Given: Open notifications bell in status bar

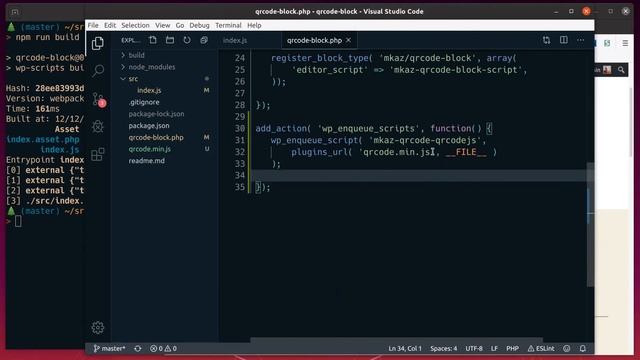Looking at the screenshot, I should click(582, 349).
